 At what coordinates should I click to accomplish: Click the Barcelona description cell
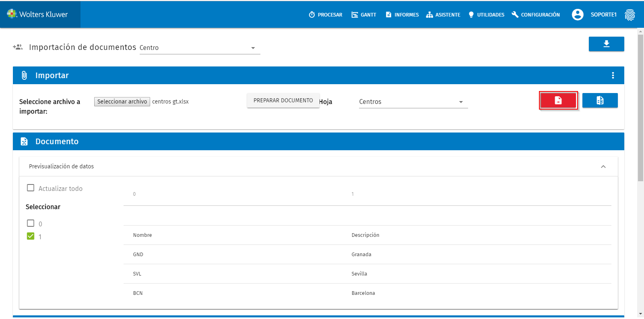363,293
